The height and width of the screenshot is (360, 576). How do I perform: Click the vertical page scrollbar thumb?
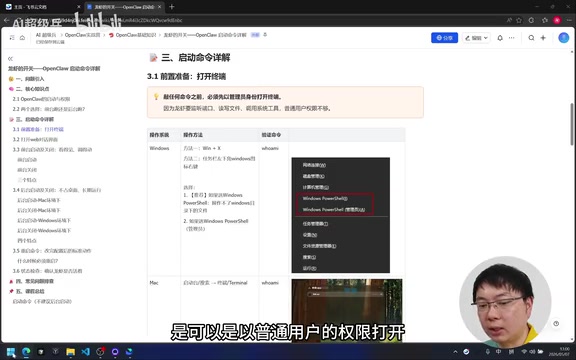click(572, 124)
